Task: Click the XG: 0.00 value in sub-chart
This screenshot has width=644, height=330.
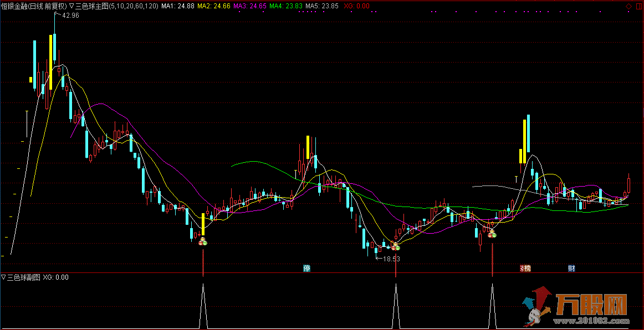Action: coord(56,277)
